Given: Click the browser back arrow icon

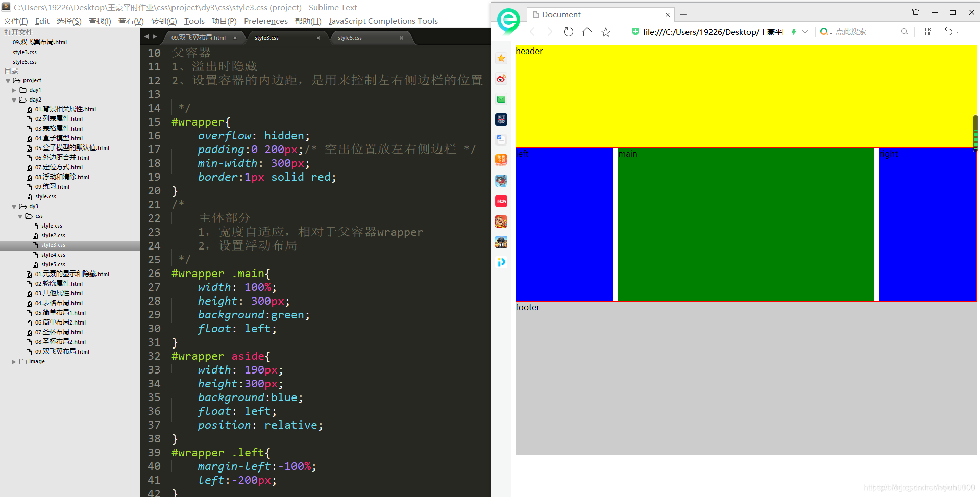Looking at the screenshot, I should coord(532,32).
